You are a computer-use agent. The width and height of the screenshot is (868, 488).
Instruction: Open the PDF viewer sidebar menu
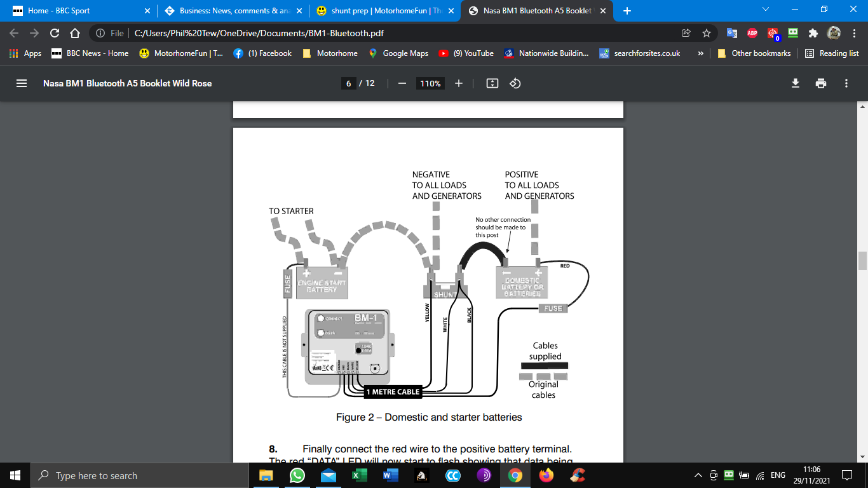point(21,83)
